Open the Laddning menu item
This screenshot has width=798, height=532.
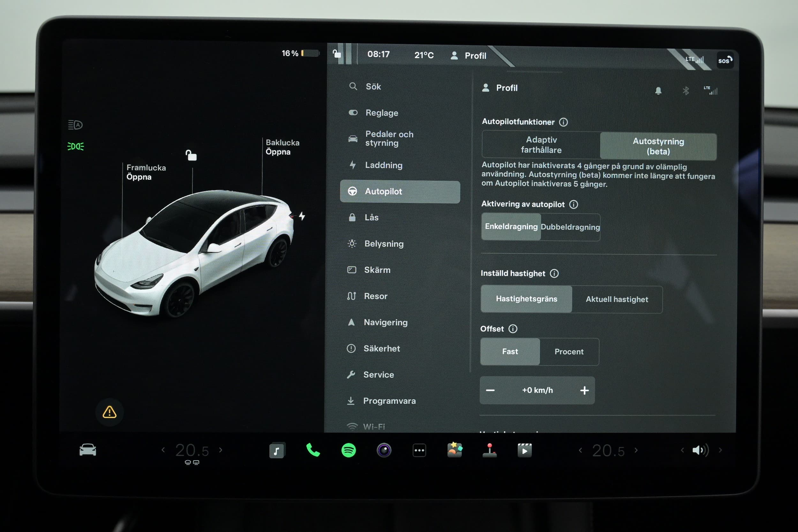(383, 165)
